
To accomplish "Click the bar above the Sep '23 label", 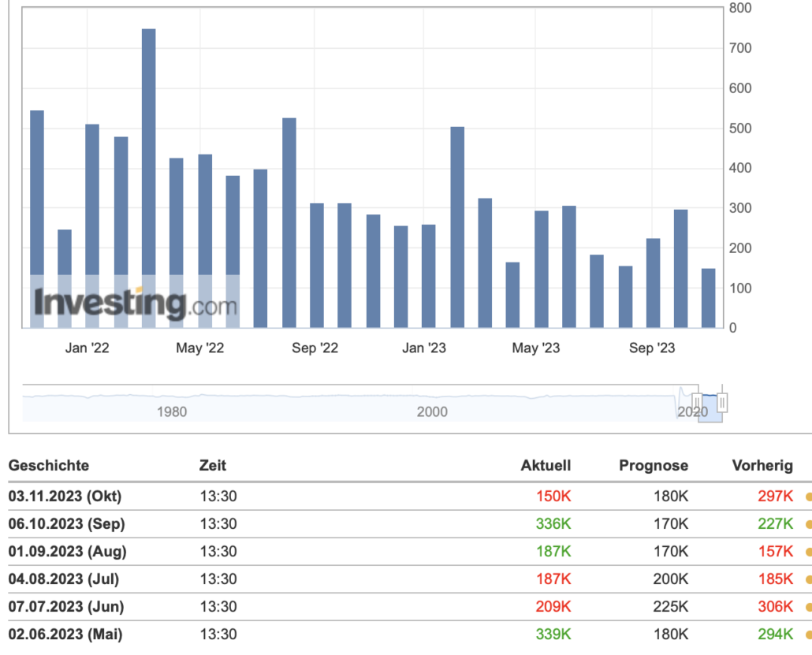I will 653,283.
